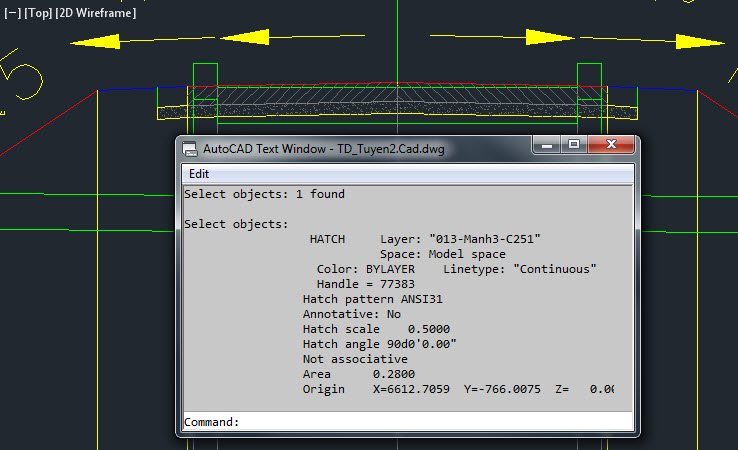Open the Edit menu in text window
Image resolution: width=738 pixels, height=450 pixels.
coord(198,173)
